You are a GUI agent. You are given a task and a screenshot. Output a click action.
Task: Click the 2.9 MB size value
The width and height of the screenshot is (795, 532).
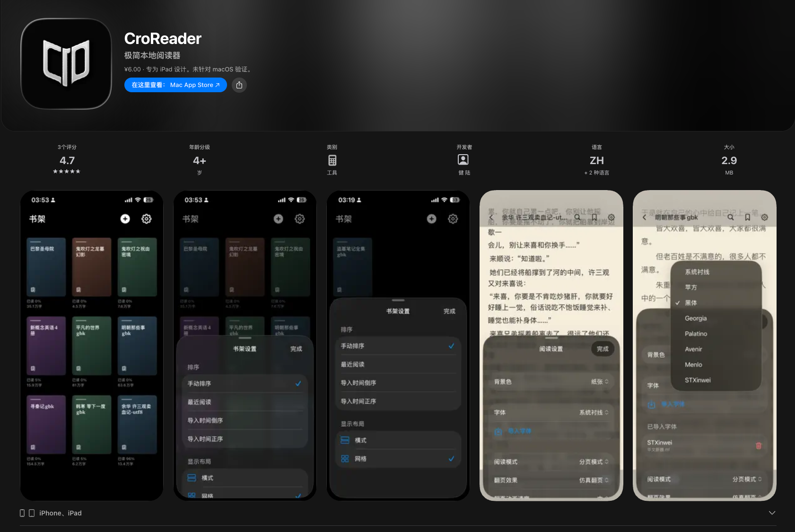(729, 161)
